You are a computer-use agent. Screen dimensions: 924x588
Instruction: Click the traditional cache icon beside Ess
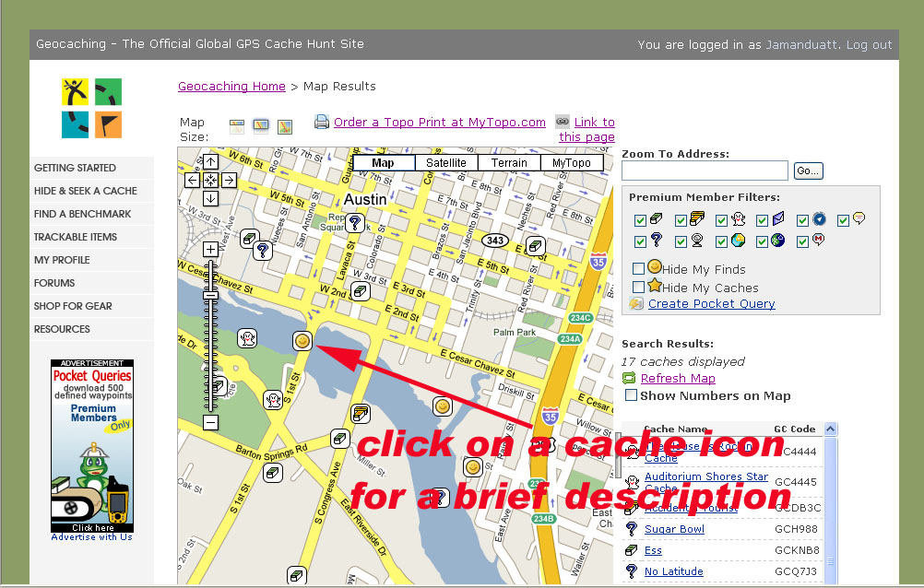point(631,550)
